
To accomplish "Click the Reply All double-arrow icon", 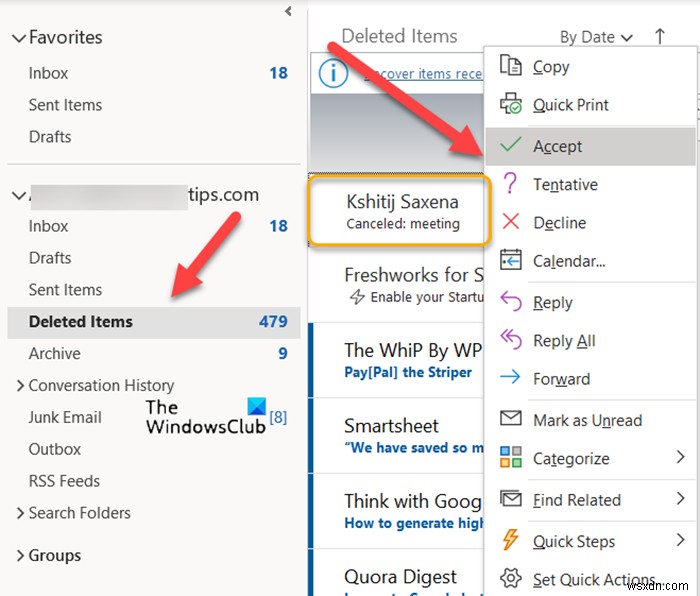I will click(510, 339).
